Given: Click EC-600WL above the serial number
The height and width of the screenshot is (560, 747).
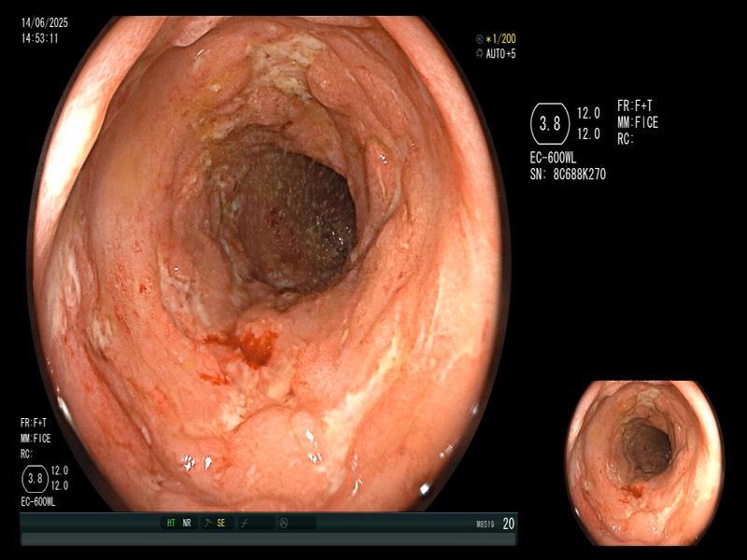Looking at the screenshot, I should 553,158.
